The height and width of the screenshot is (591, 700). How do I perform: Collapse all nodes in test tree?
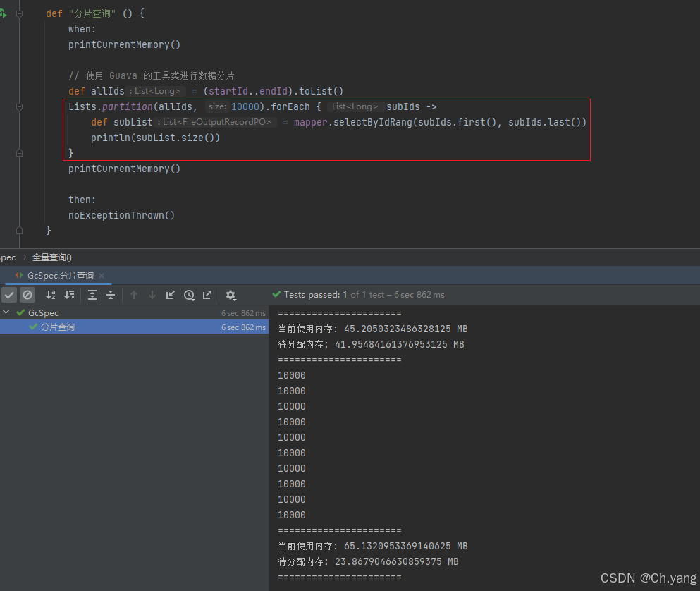[111, 295]
